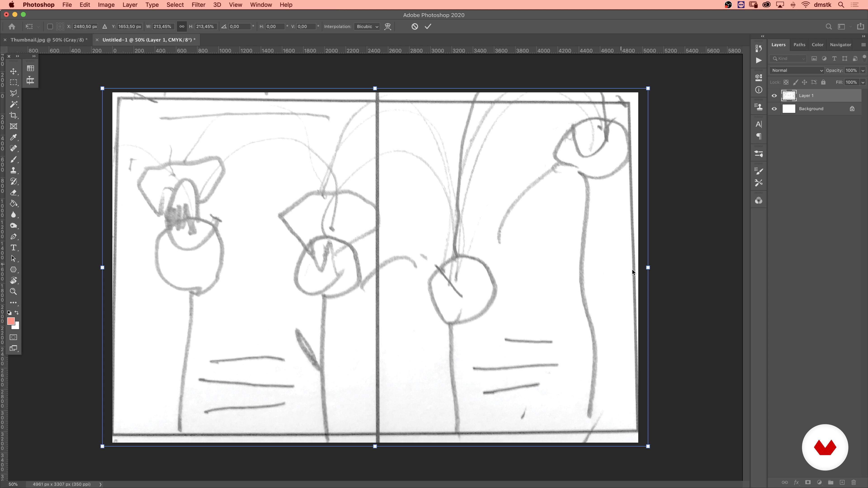Viewport: 868px width, 488px height.
Task: Open the Normal blend mode dropdown
Action: click(797, 70)
